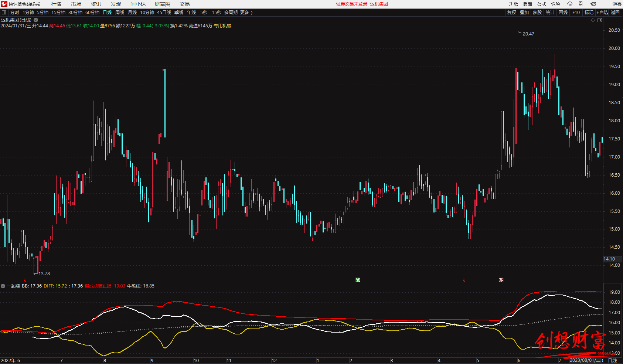Open the 资讯 menu

[96, 4]
